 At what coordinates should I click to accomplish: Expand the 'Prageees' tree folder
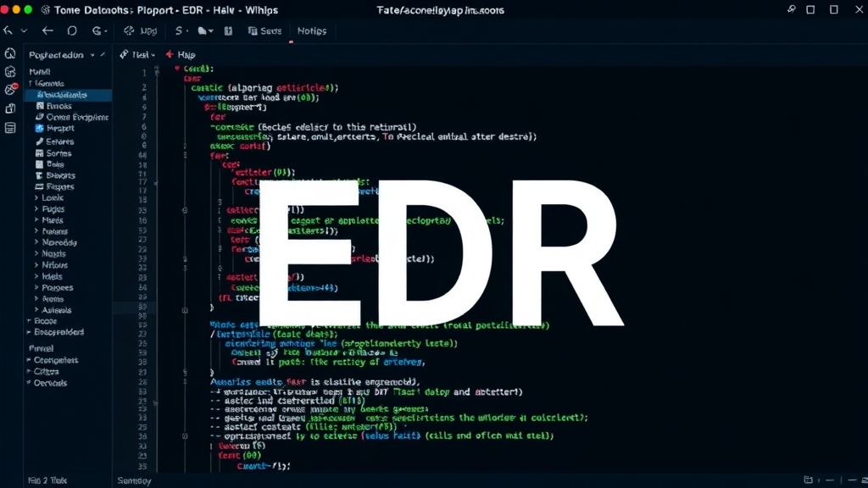point(36,288)
